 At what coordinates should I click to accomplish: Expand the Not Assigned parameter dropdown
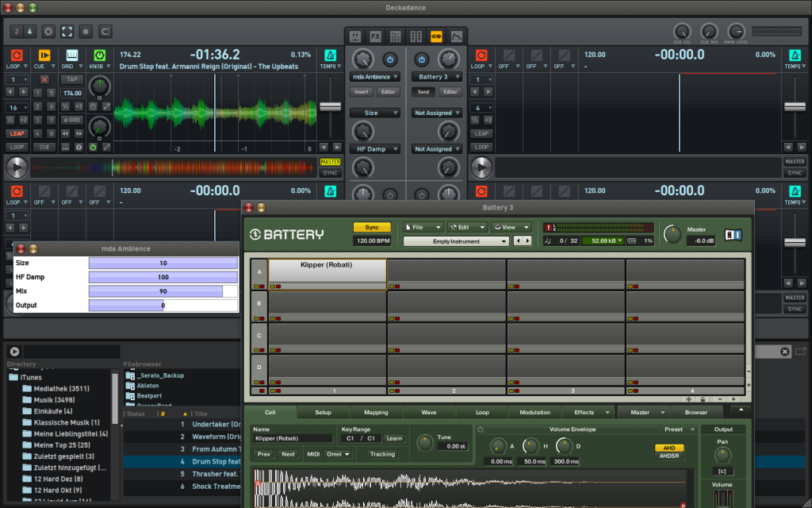coord(437,113)
